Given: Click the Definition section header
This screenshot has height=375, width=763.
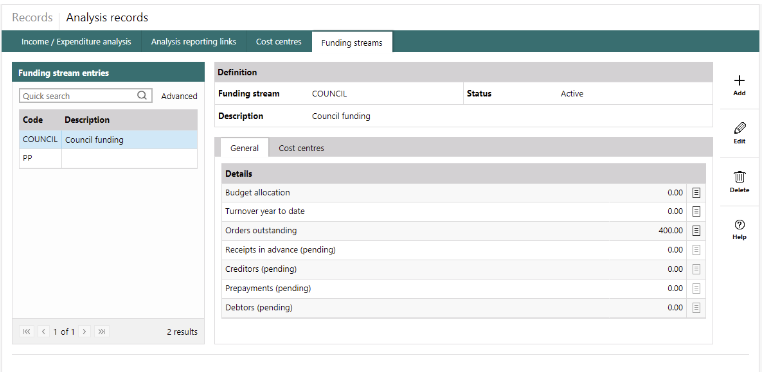Looking at the screenshot, I should (x=463, y=72).
